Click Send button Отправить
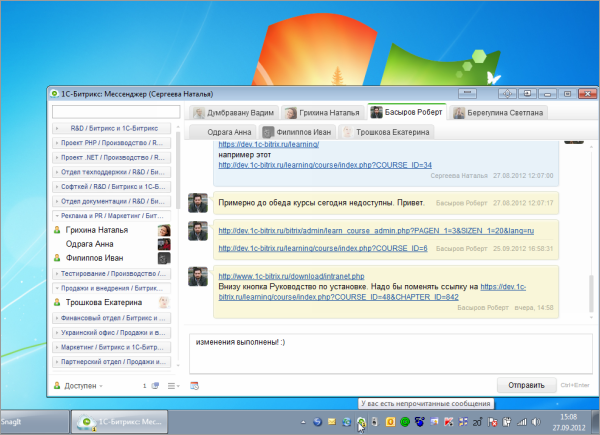The image size is (600, 435). pos(526,384)
